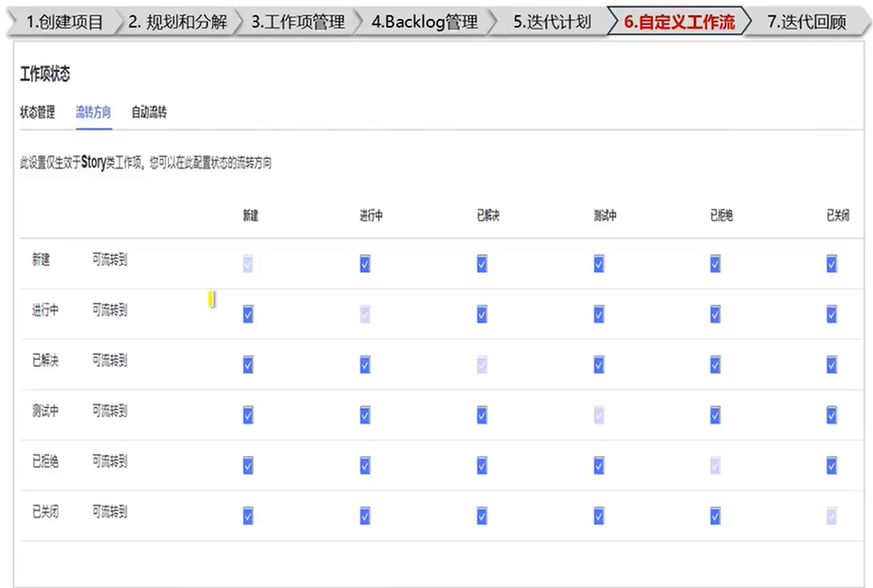Click the 进行中 row label
This screenshot has height=588, width=873.
point(45,311)
